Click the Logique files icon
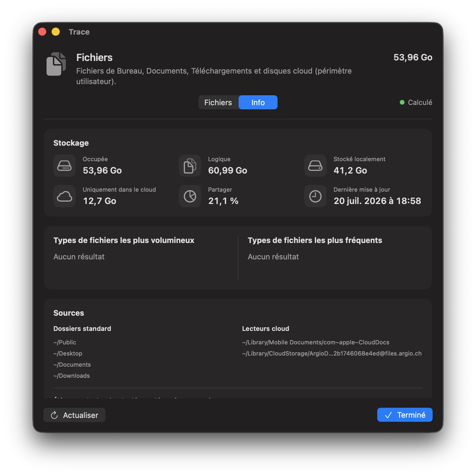 point(190,166)
